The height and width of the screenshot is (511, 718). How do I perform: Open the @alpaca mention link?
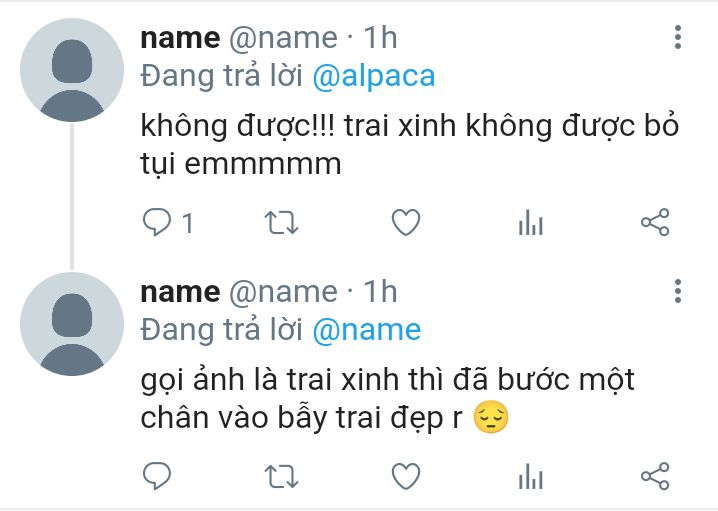[x=374, y=76]
